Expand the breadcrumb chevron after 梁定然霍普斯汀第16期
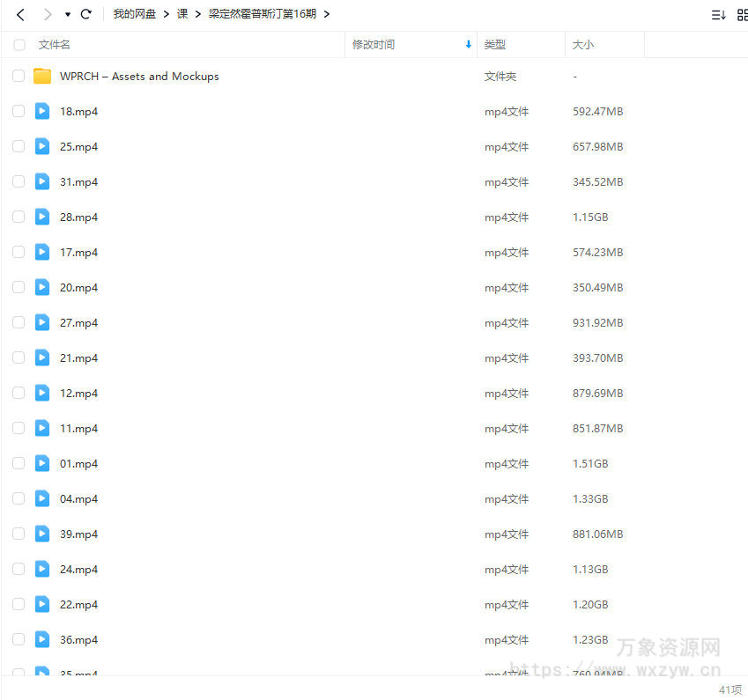 click(x=326, y=14)
